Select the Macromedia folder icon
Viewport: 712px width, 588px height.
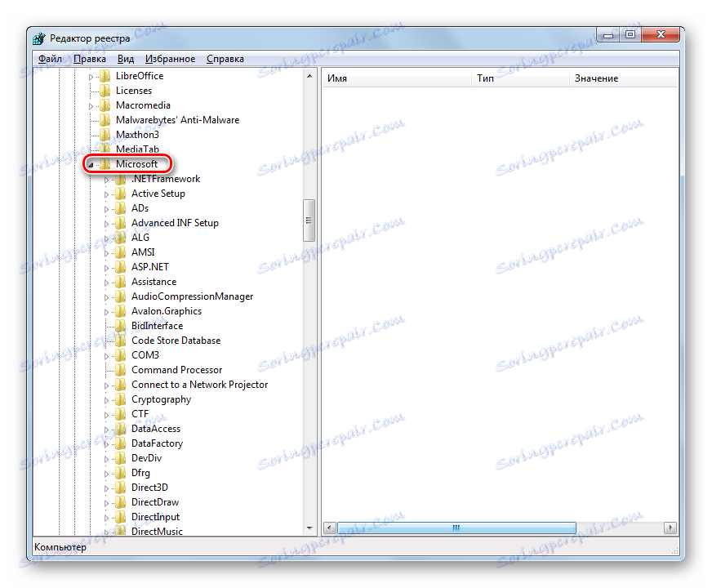click(105, 105)
